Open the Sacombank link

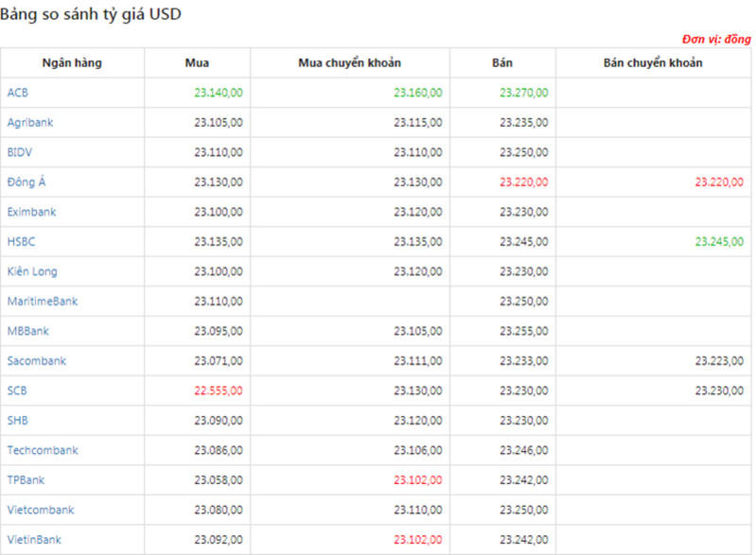pyautogui.click(x=36, y=361)
